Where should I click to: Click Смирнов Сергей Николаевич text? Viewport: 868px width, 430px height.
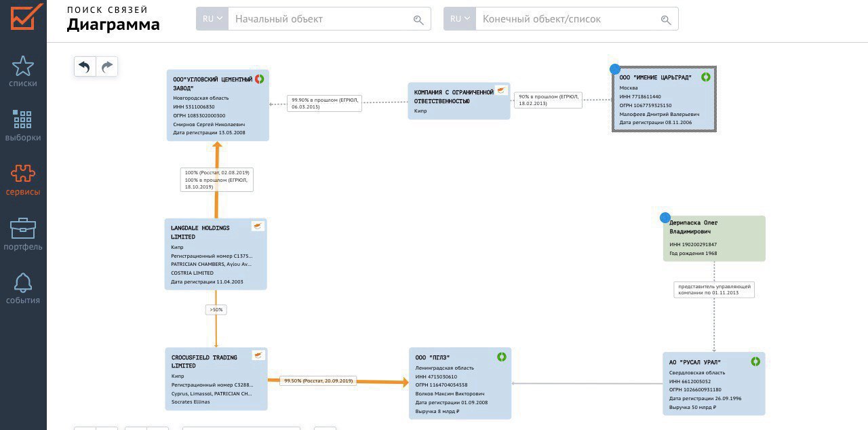[x=209, y=125]
